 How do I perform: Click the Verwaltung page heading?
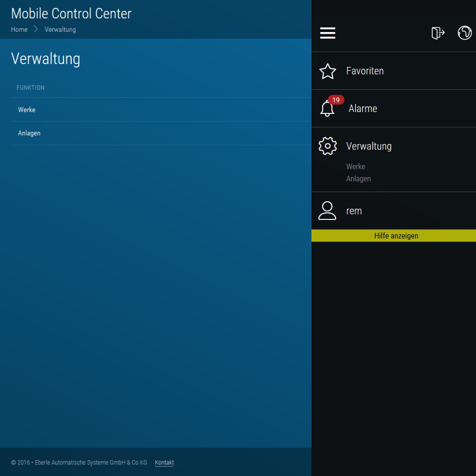(46, 59)
